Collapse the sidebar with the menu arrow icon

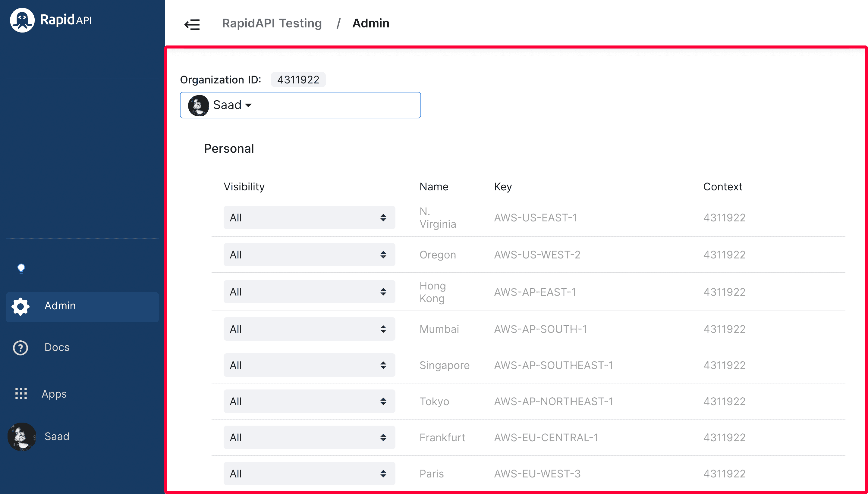coord(192,24)
